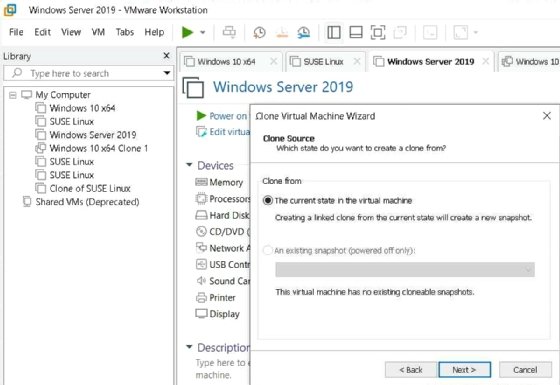Close the Library panel
Screen dimensions: 560x385
pos(166,56)
